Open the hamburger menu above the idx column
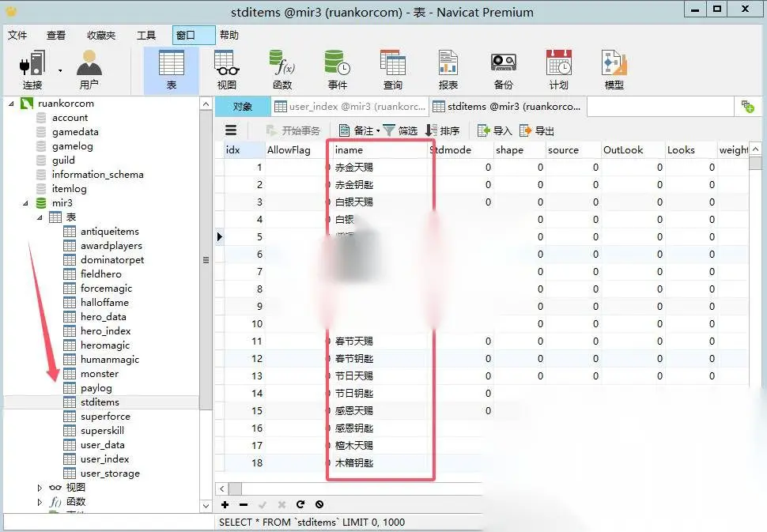The image size is (767, 532). point(231,130)
